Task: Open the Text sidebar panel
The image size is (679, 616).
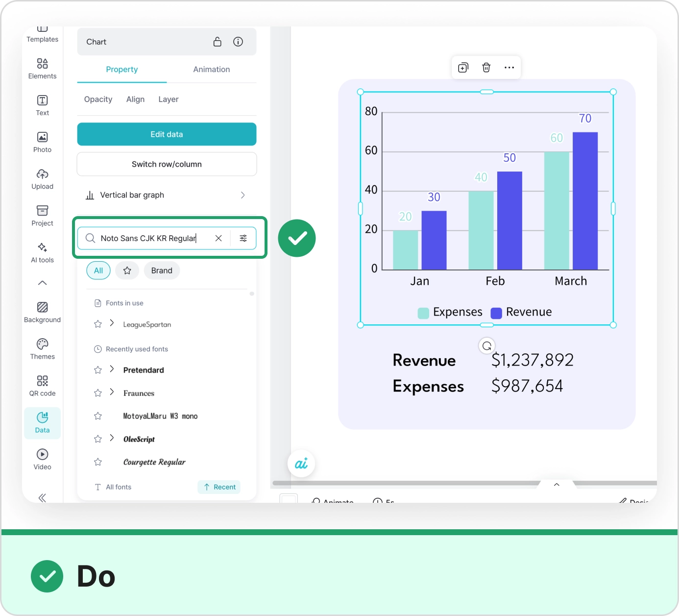Action: 42,105
